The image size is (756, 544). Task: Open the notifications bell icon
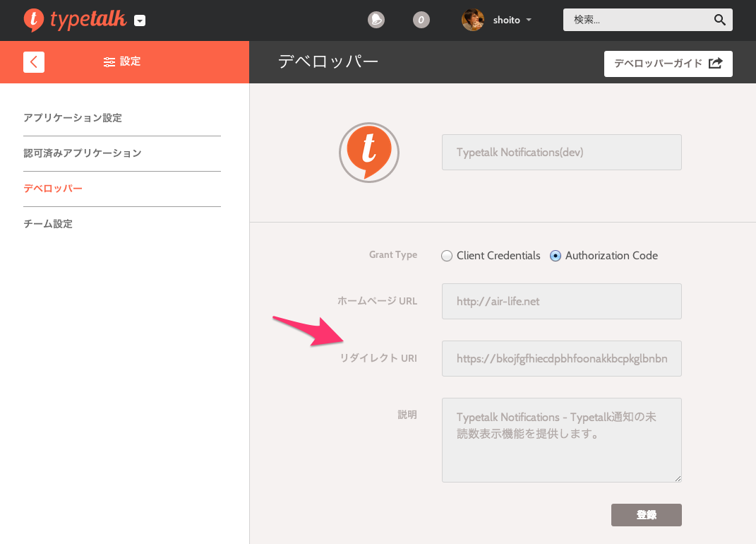coord(376,20)
